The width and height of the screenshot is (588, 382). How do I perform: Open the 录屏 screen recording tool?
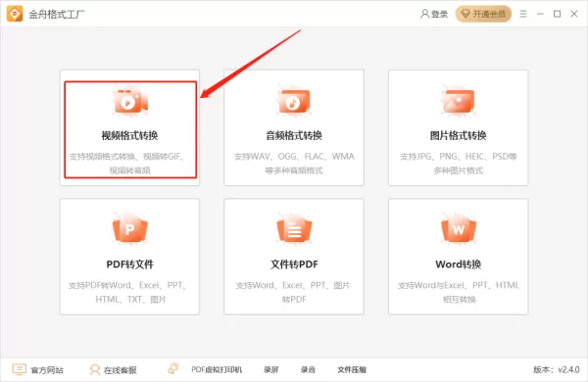point(271,369)
